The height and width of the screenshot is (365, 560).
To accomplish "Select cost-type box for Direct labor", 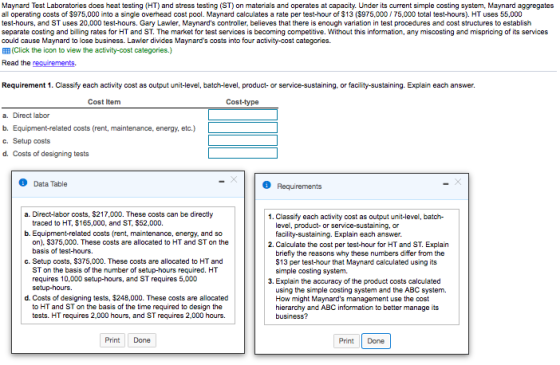I will [x=243, y=115].
